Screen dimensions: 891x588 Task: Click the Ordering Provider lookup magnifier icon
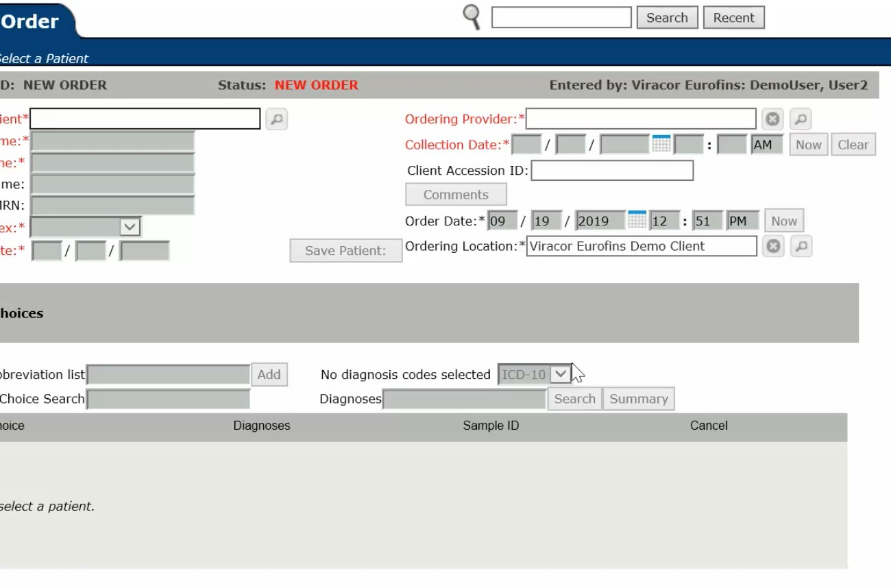point(801,119)
